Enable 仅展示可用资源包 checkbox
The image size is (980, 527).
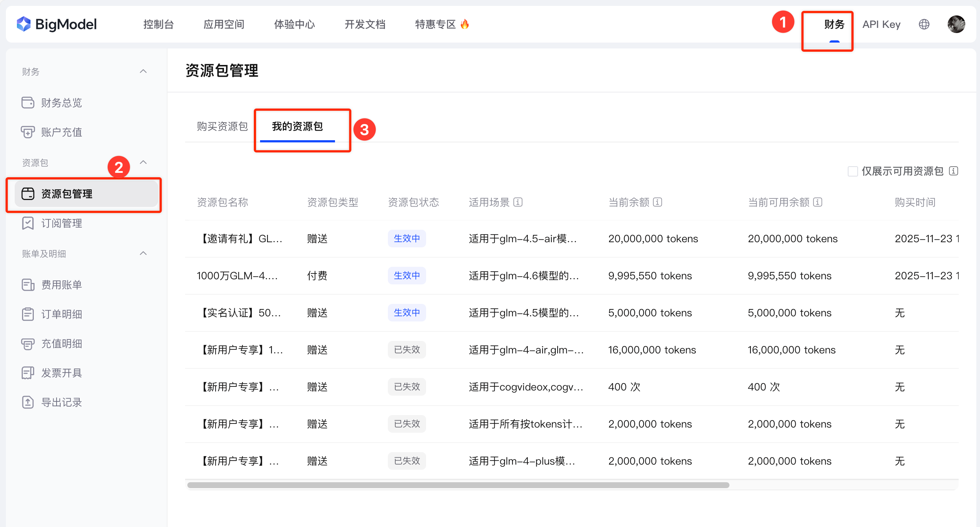pos(853,171)
